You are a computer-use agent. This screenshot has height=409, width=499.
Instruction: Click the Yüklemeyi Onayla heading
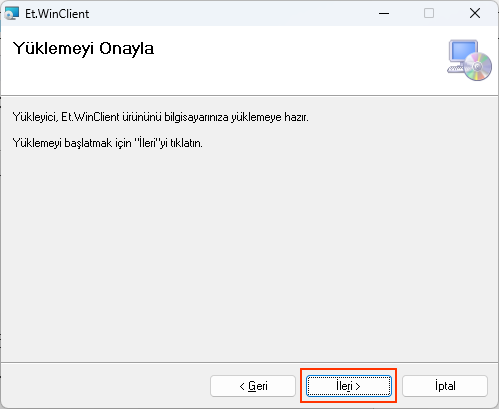(x=83, y=49)
